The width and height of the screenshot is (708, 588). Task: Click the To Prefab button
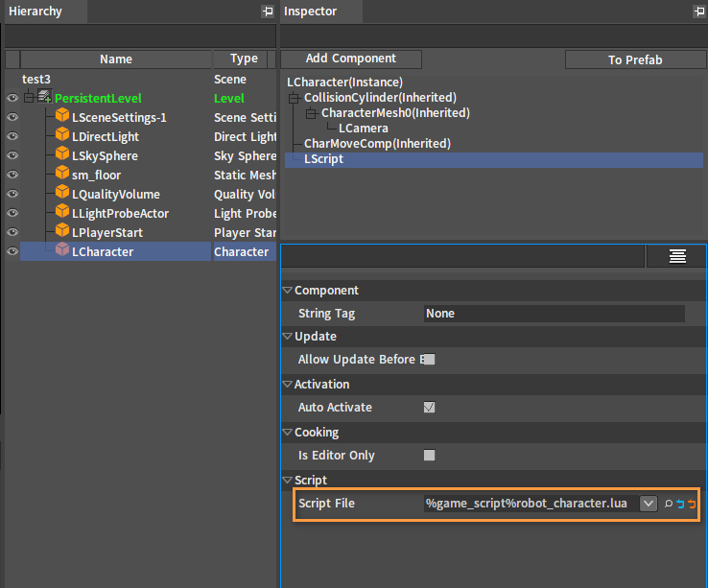(635, 59)
